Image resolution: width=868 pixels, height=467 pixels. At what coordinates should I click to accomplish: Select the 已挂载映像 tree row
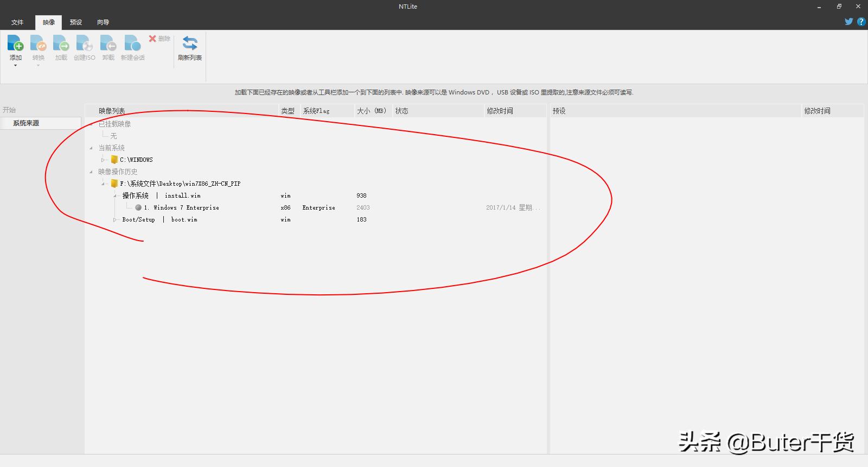click(x=114, y=124)
